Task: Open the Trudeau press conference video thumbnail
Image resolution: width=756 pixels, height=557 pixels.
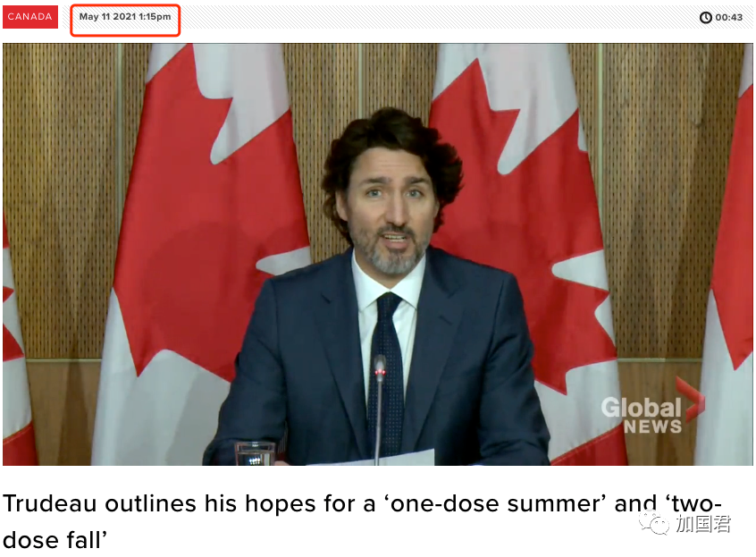Action: tap(377, 254)
